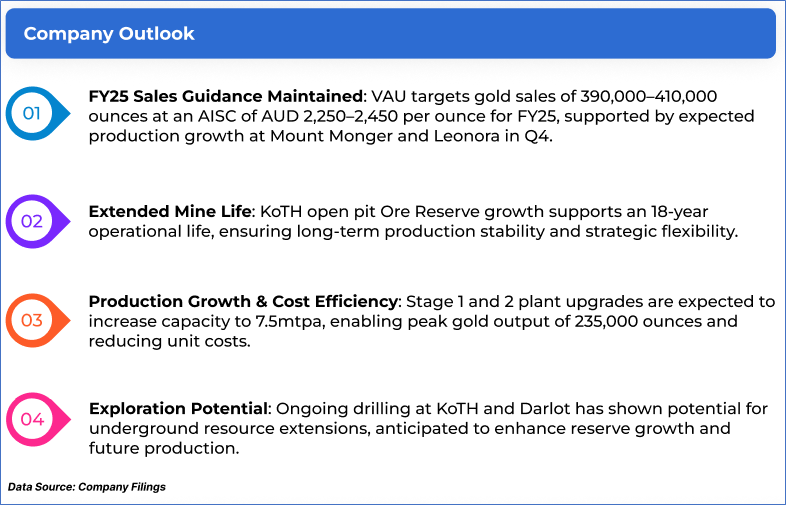The height and width of the screenshot is (505, 786).
Task: Click the blue 01 number badge
Action: click(x=32, y=114)
